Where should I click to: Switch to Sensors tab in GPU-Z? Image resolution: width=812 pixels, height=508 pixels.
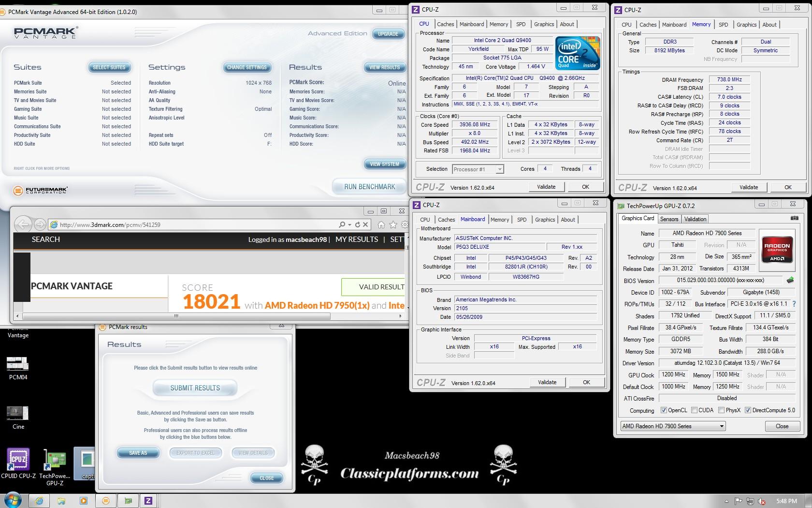669,219
